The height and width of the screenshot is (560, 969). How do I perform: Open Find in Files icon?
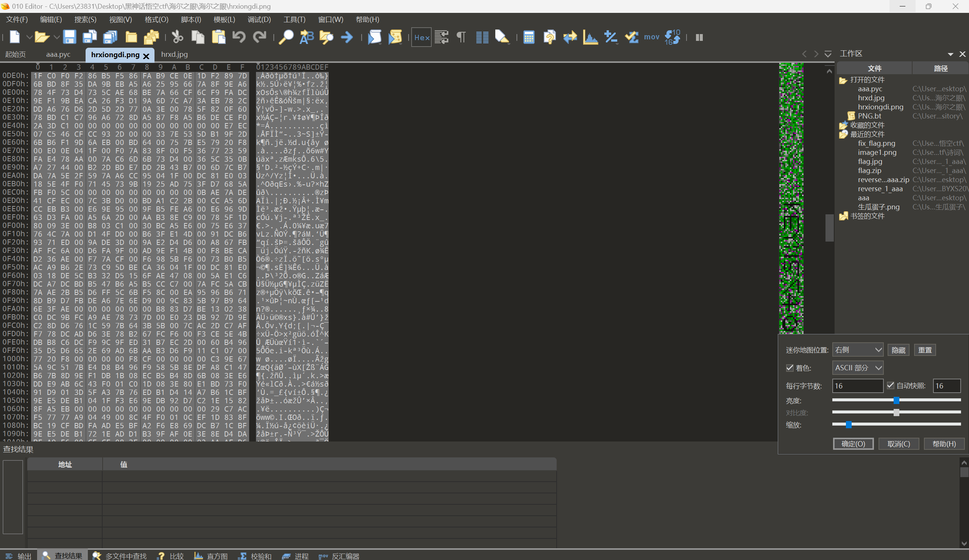326,37
